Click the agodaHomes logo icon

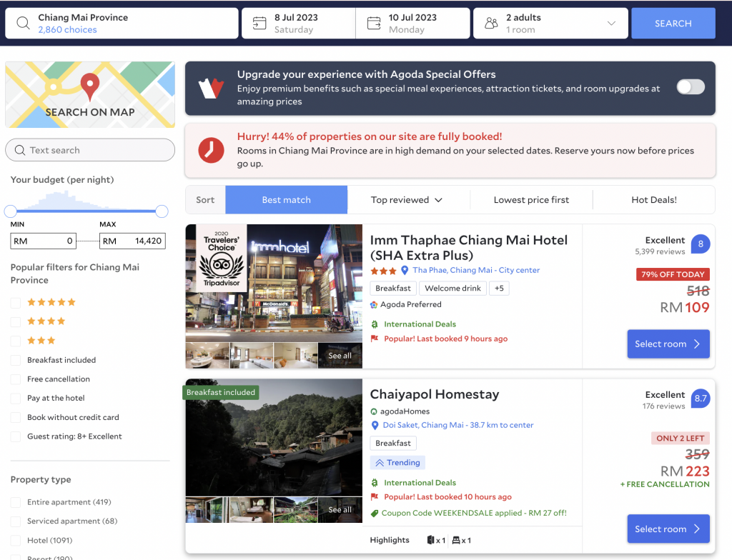(373, 411)
